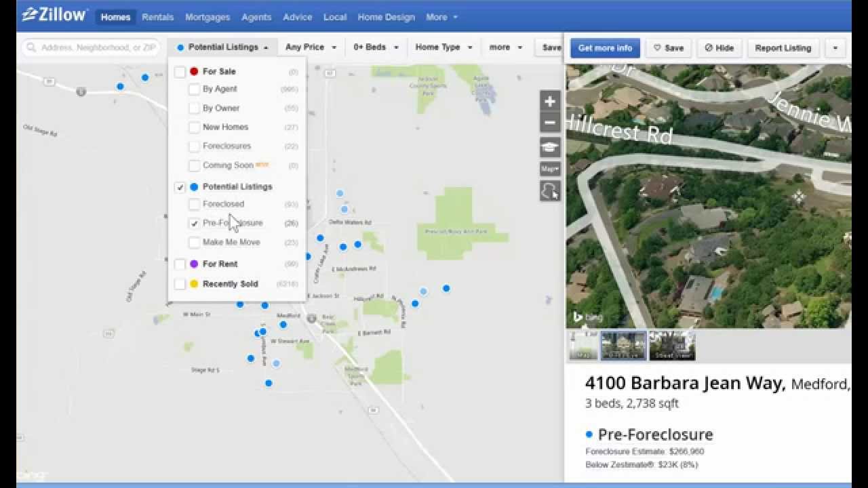Viewport: 868px width, 488px height.
Task: Click the red For Sale dot
Action: point(194,71)
